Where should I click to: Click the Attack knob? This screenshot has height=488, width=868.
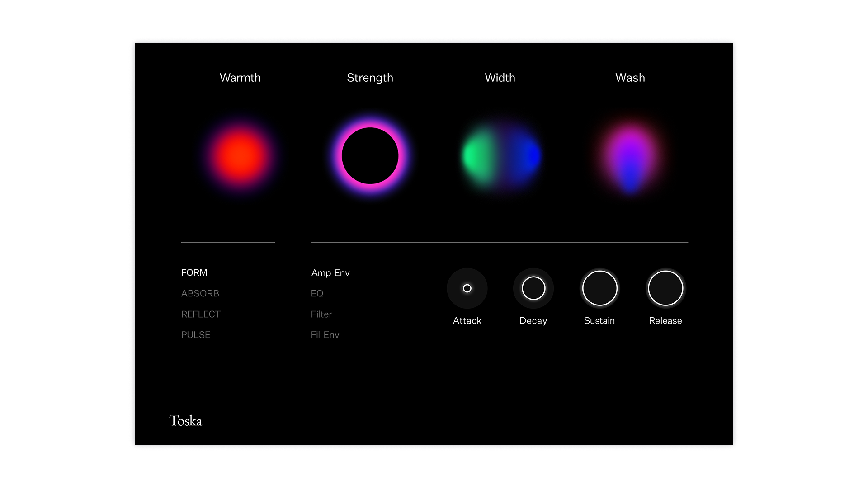point(467,288)
